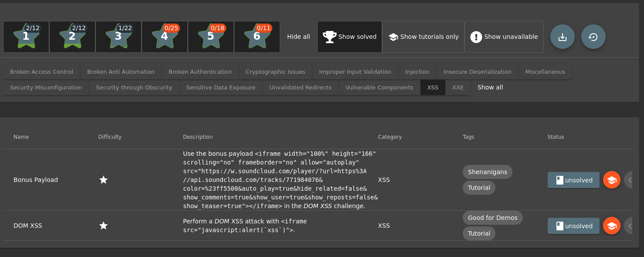This screenshot has width=644, height=257.
Task: Click the DOM XSS description text
Action: (245, 226)
